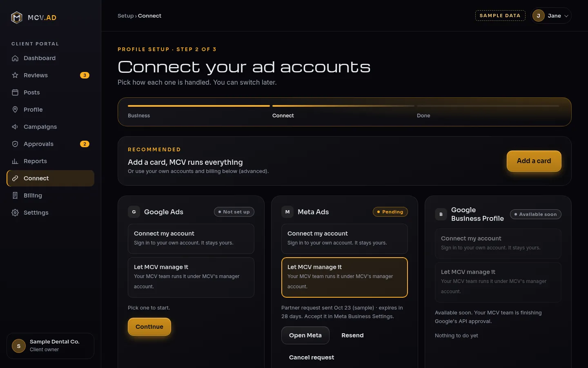Click the Google Ads 'Not set up' badge
Screen dimensions: 588x368
(x=234, y=212)
